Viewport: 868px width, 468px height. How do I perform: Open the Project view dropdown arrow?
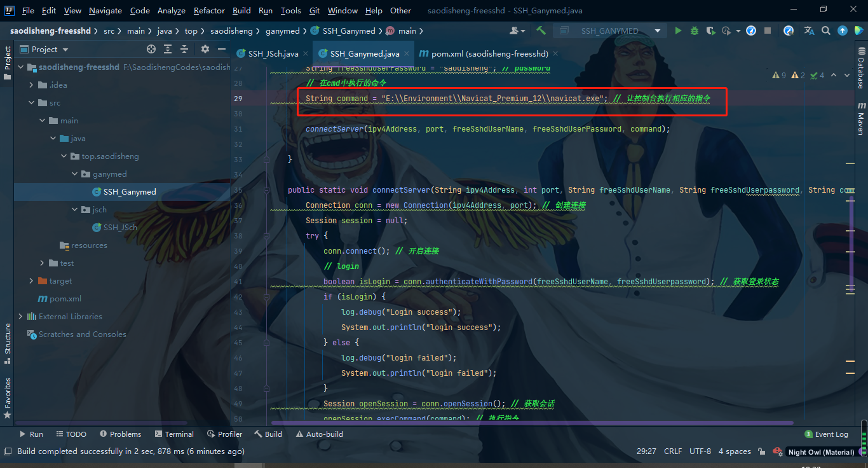(65, 50)
